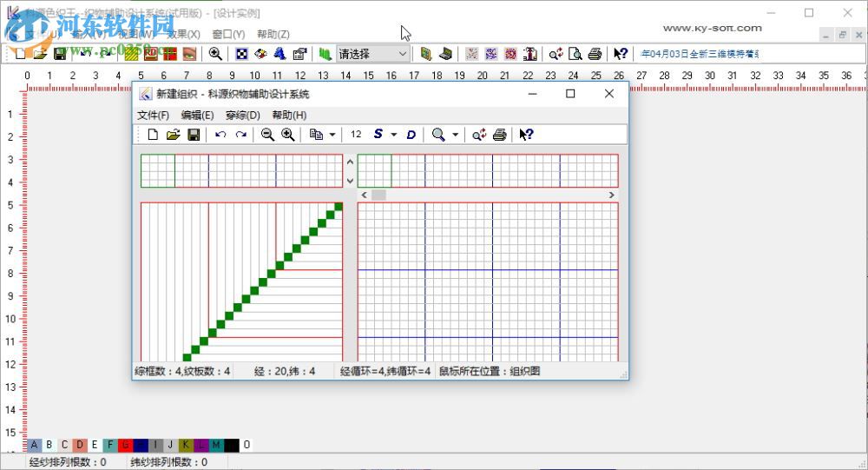
Task: Click the down arrow of the harness grid scroller
Action: (x=350, y=181)
